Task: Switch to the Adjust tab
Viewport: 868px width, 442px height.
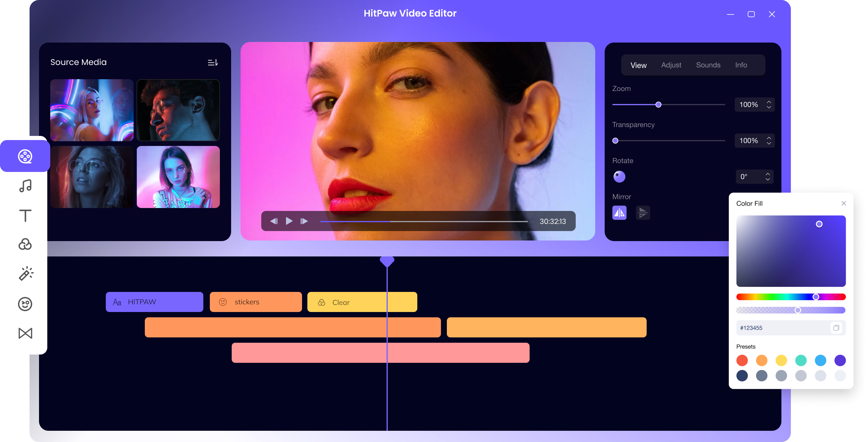Action: 672,65
